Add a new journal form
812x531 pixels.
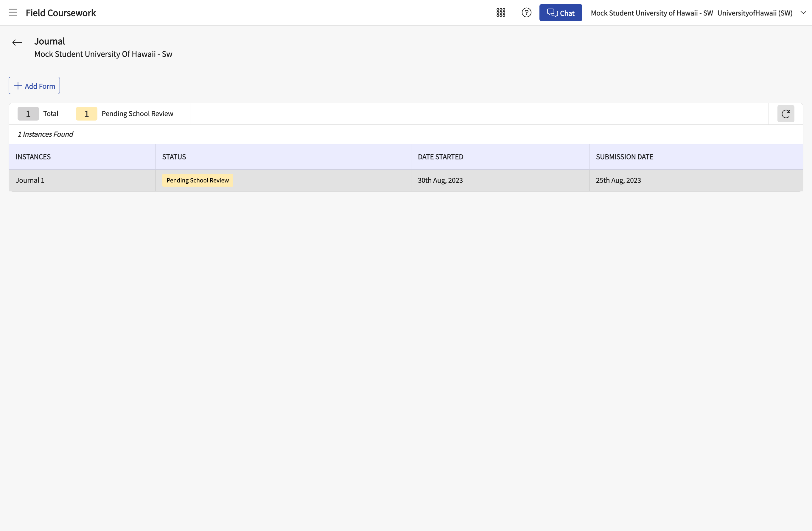[34, 85]
